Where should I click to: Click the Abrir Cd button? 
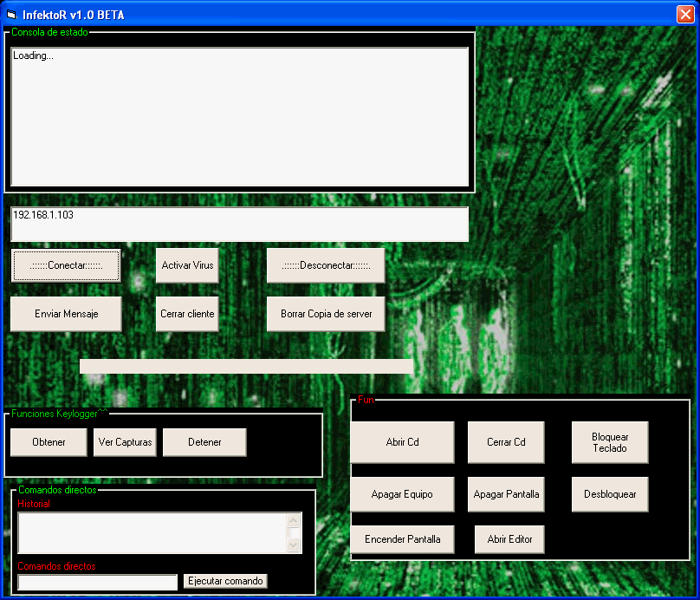(x=402, y=442)
